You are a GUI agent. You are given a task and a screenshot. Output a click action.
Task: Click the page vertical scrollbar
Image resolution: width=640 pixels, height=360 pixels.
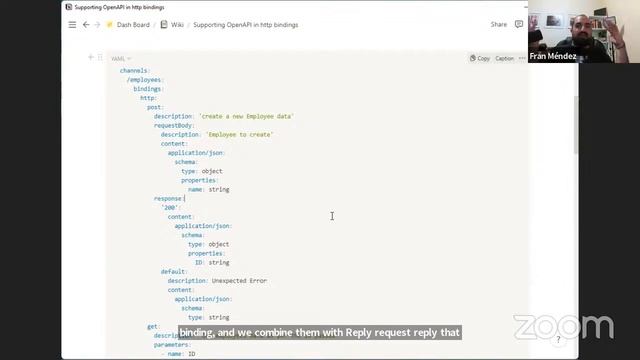(x=576, y=125)
